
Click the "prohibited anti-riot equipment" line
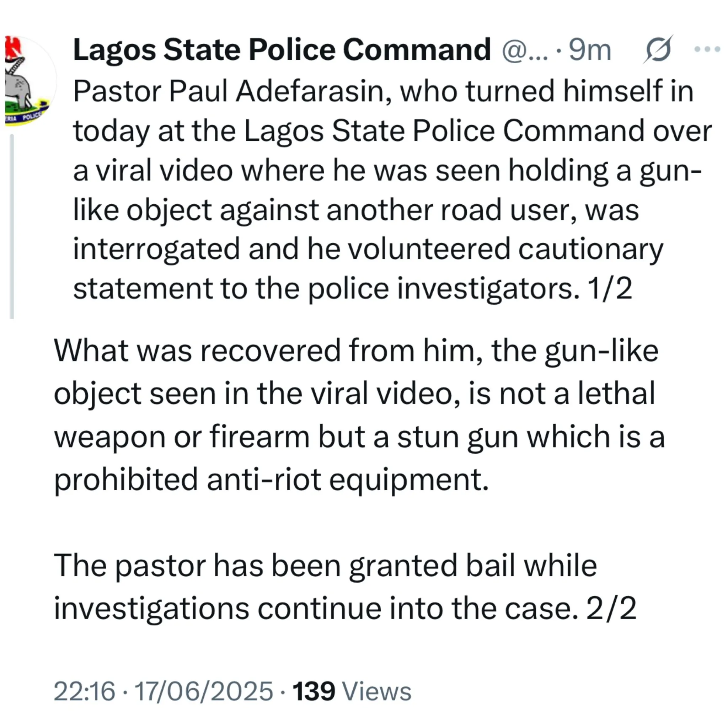point(271,480)
